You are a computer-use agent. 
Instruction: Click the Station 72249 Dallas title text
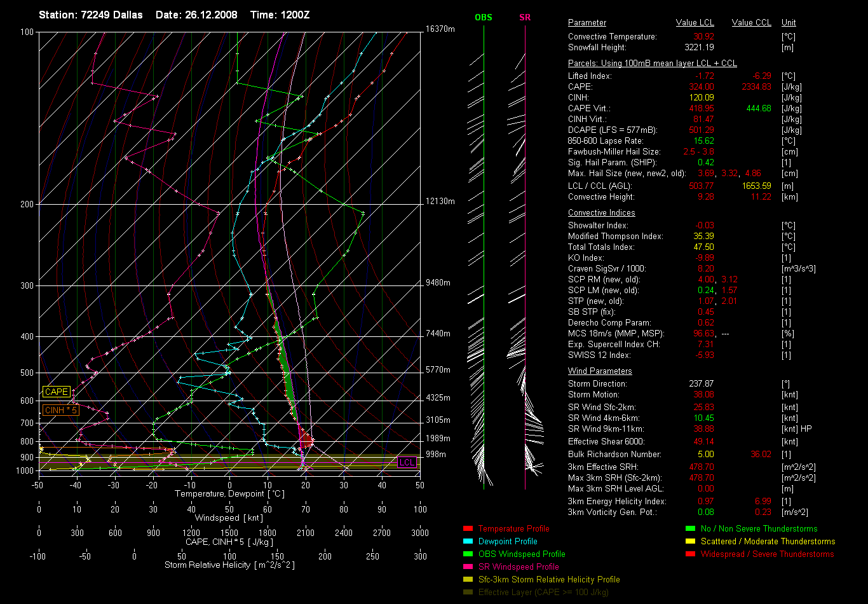tap(91, 15)
